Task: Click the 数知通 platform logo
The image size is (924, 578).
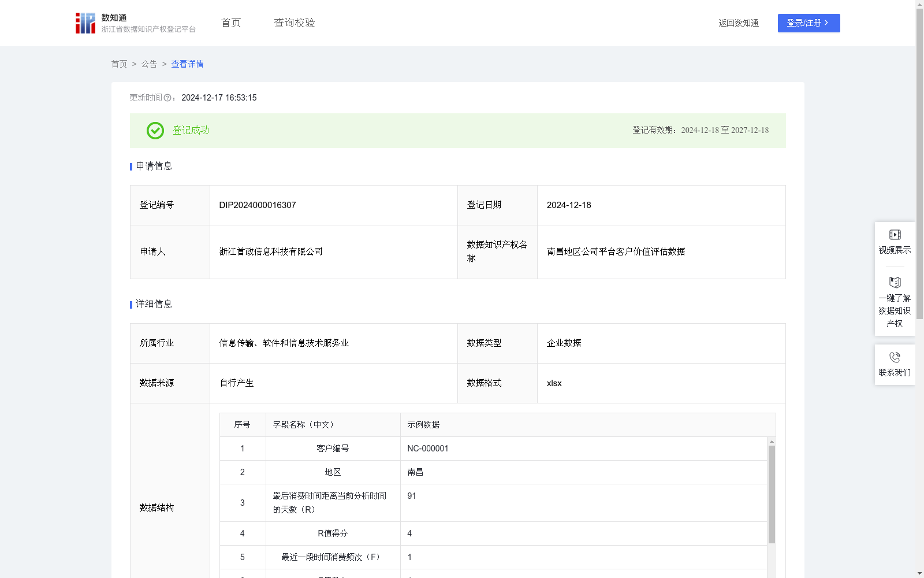Action: (85, 23)
